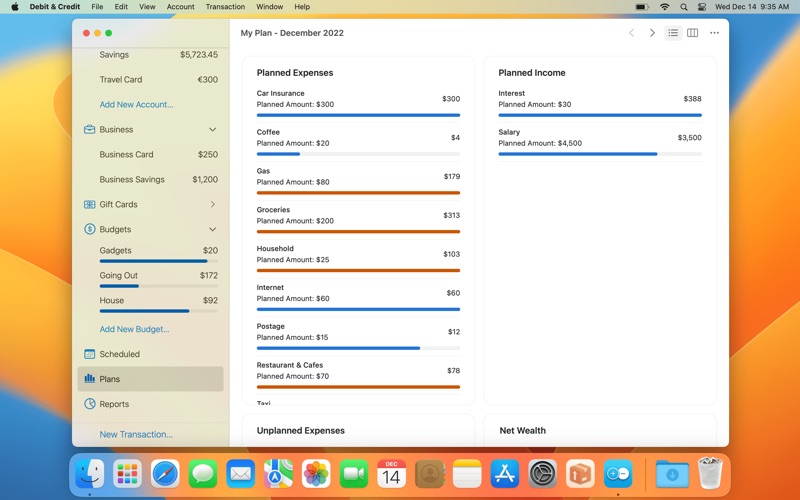Open Finder from the Dock
Image resolution: width=800 pixels, height=500 pixels.
90,473
